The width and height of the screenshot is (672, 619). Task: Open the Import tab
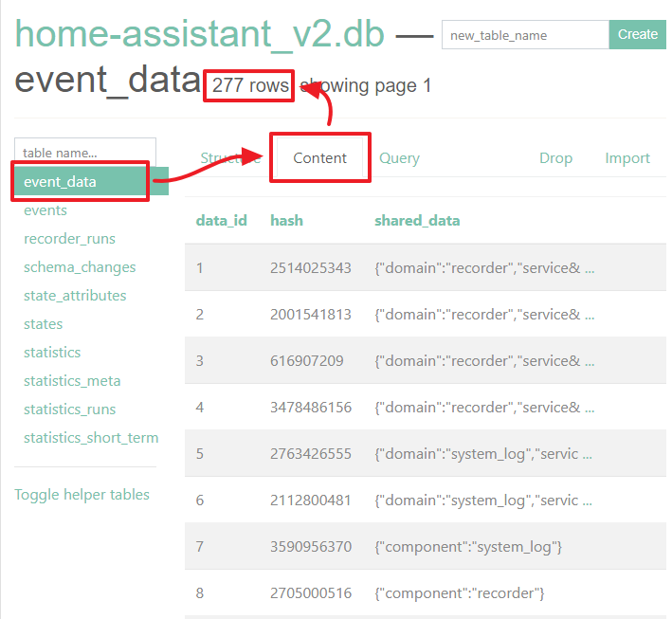[x=627, y=158]
